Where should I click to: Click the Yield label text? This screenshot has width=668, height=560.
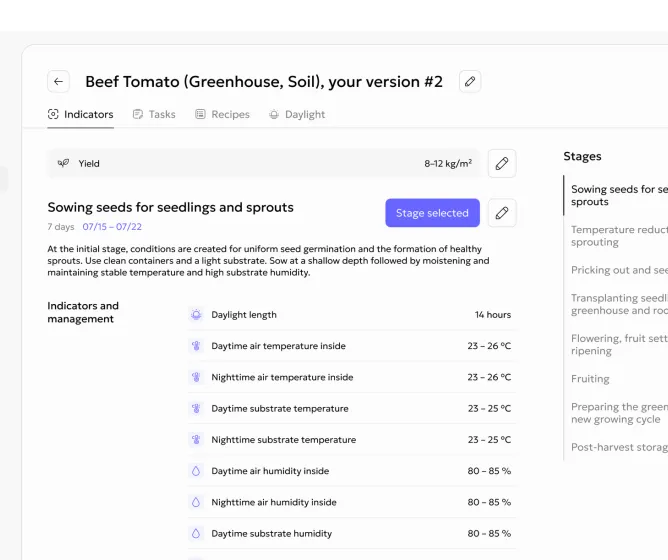(89, 163)
